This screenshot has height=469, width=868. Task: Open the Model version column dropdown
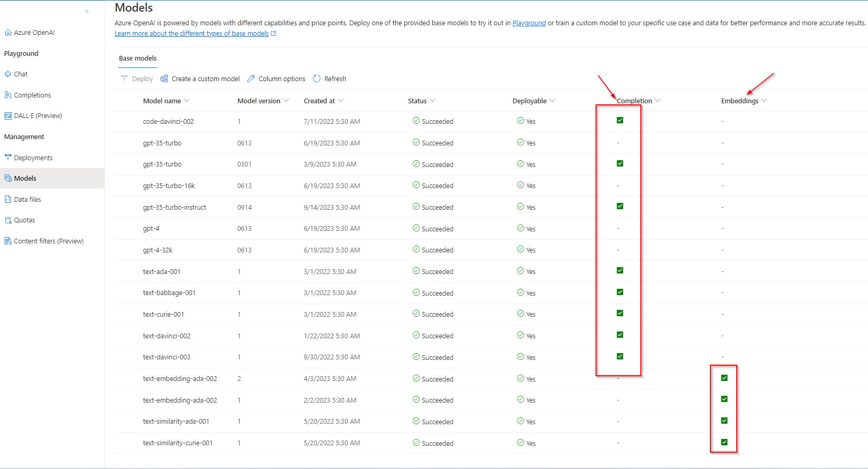tap(286, 101)
